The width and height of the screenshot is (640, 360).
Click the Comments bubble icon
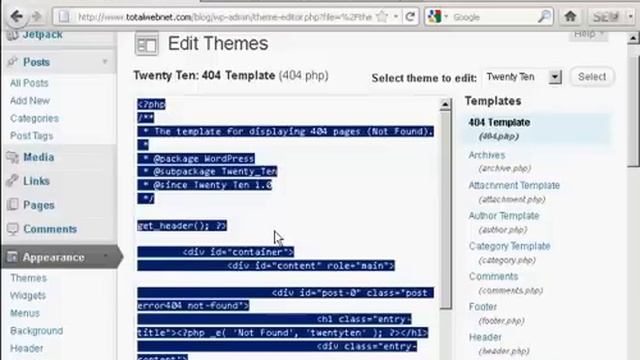13,229
